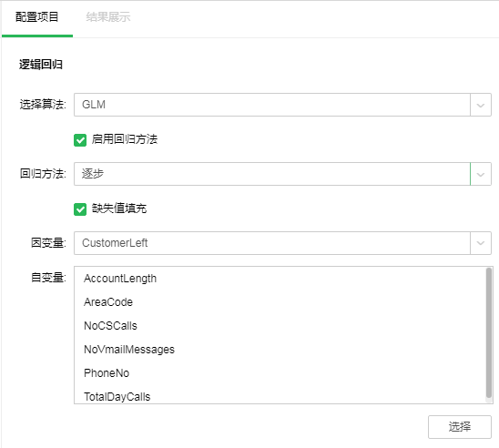
Task: Click the 自变量 list vertical scrollbar
Action: [489, 333]
